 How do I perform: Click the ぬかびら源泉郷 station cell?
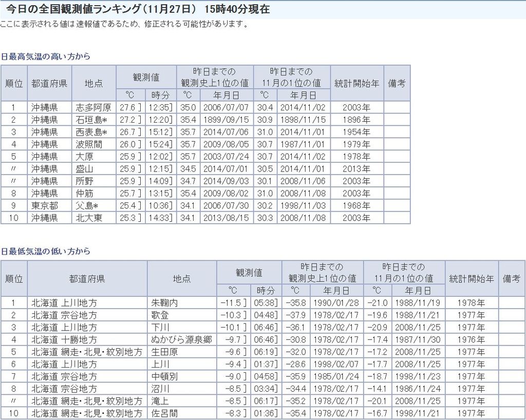[x=182, y=339]
